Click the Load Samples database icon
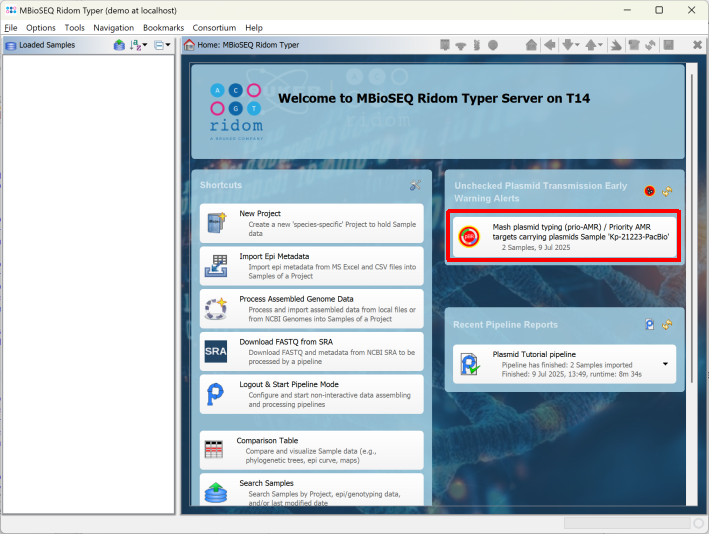This screenshot has width=709, height=534. pos(119,45)
